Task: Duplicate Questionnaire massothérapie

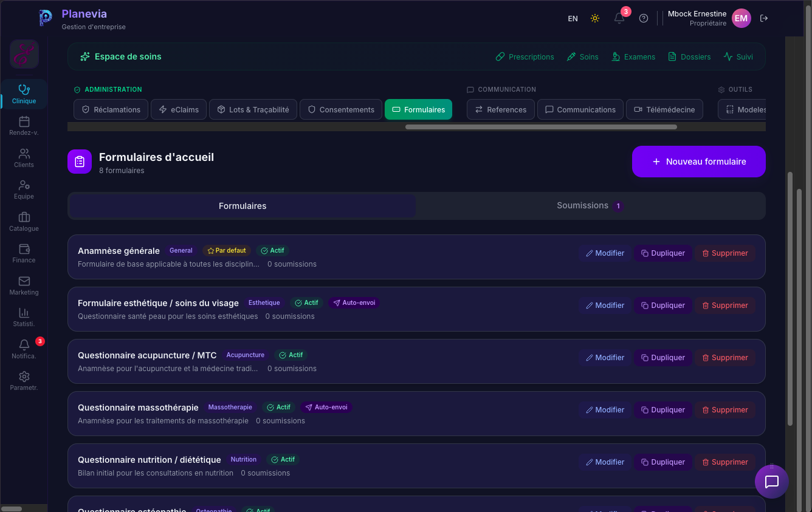Action: [x=663, y=410]
